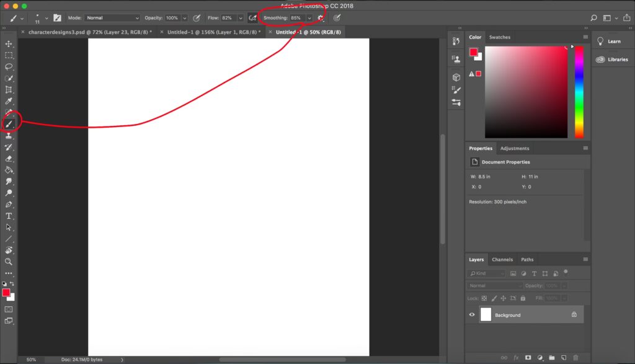635x364 pixels.
Task: Pick the Eyedropper tool
Action: (9, 101)
